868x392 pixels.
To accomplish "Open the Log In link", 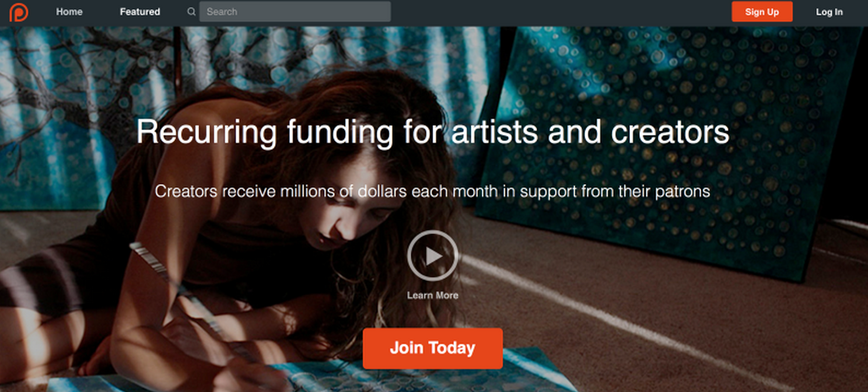I will 829,12.
